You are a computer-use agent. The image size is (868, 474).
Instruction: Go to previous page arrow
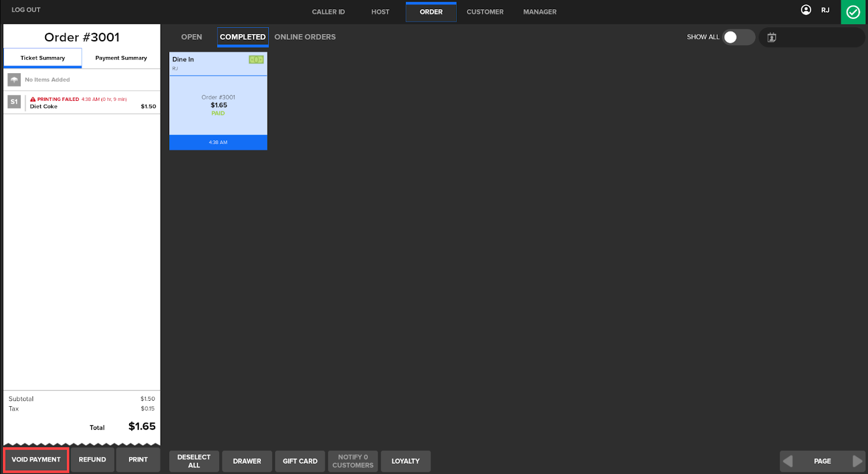coord(788,461)
